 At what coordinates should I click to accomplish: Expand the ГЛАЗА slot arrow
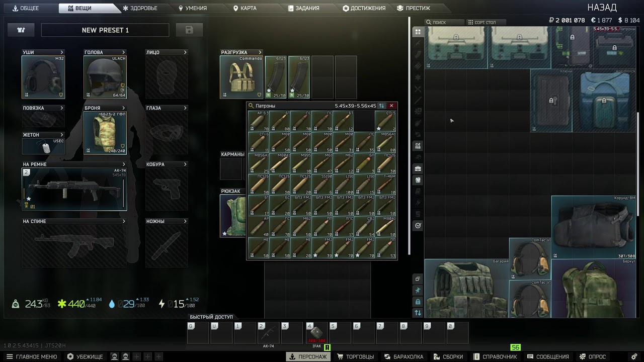(185, 108)
